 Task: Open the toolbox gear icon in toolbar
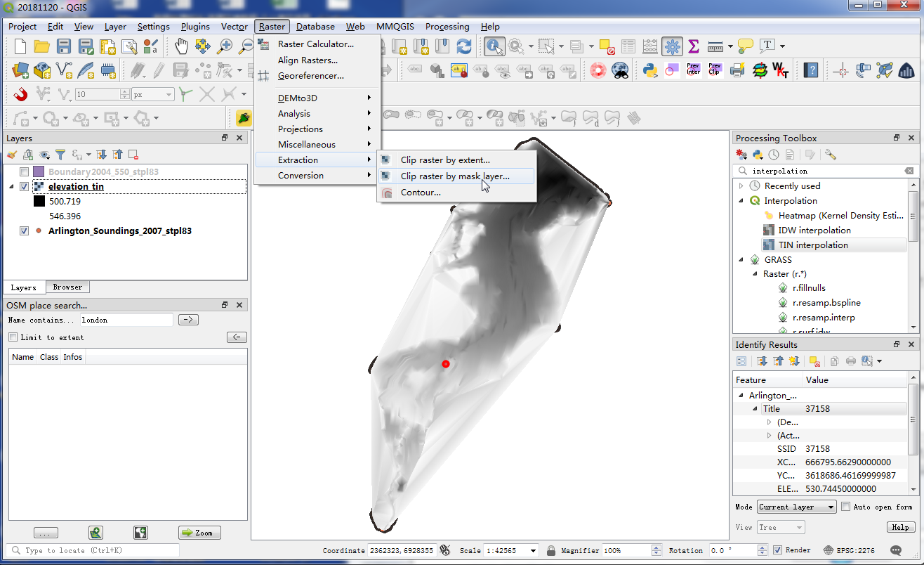pos(672,46)
